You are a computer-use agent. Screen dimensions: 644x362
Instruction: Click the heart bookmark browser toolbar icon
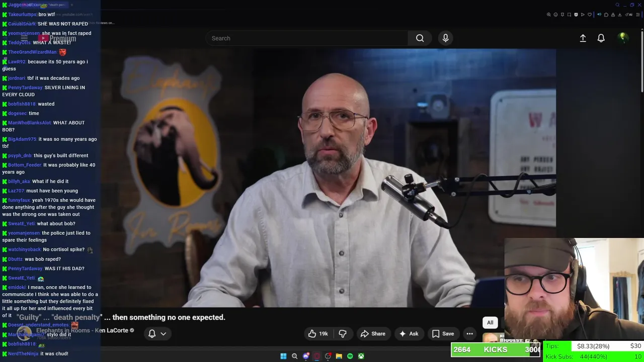[x=590, y=15]
